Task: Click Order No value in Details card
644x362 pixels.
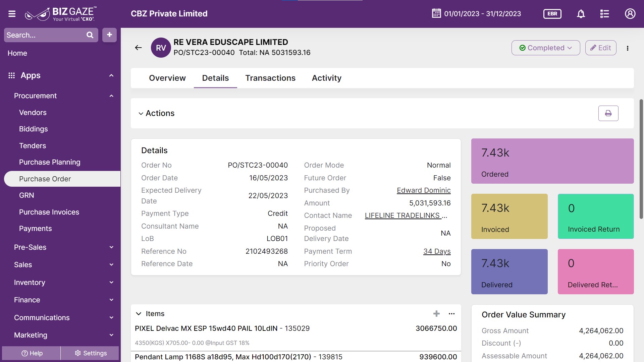Action: click(258, 165)
